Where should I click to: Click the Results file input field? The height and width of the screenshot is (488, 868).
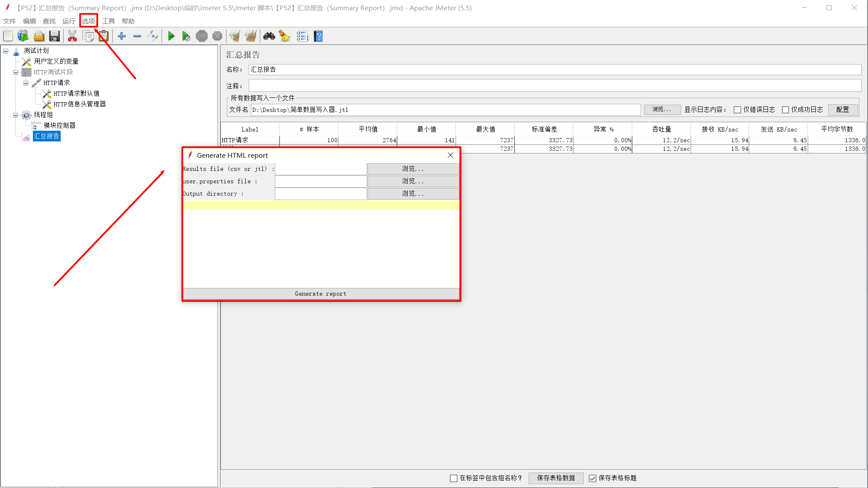[321, 169]
